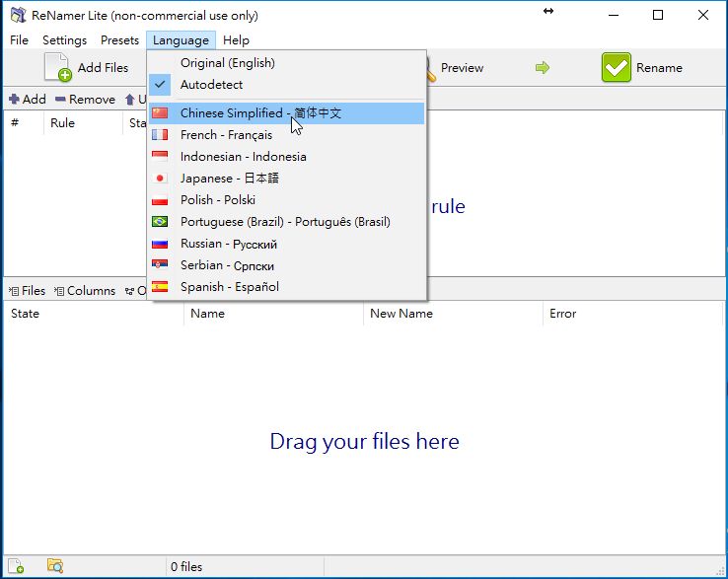
Task: Click the Drag your files here text
Action: tap(364, 442)
